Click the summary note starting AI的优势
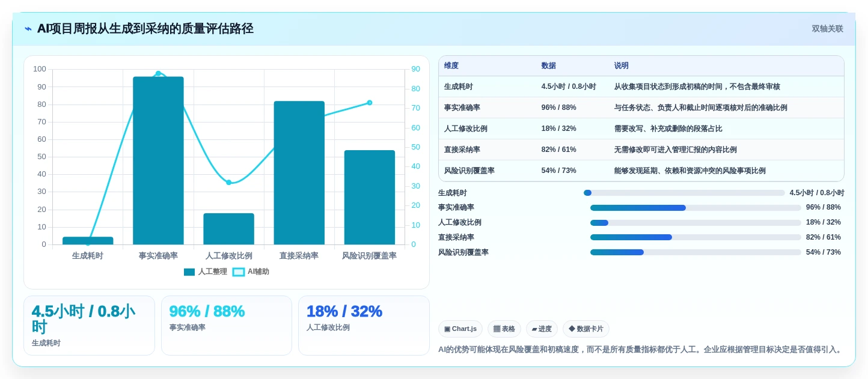 (x=641, y=350)
